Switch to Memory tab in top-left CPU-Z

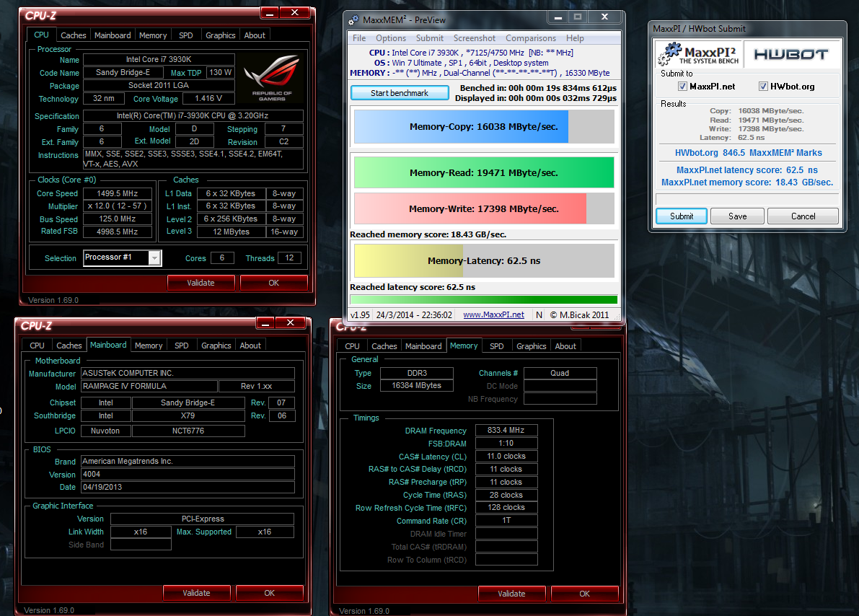153,35
